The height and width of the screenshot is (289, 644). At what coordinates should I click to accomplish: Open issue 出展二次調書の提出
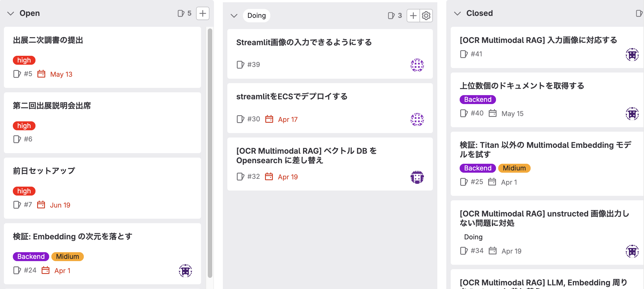pos(48,40)
